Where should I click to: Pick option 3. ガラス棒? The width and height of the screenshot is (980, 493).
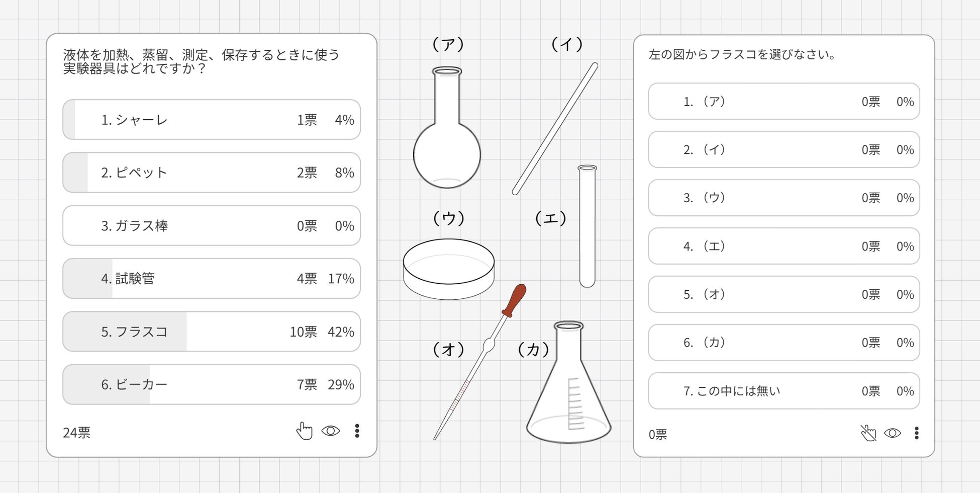coord(212,225)
